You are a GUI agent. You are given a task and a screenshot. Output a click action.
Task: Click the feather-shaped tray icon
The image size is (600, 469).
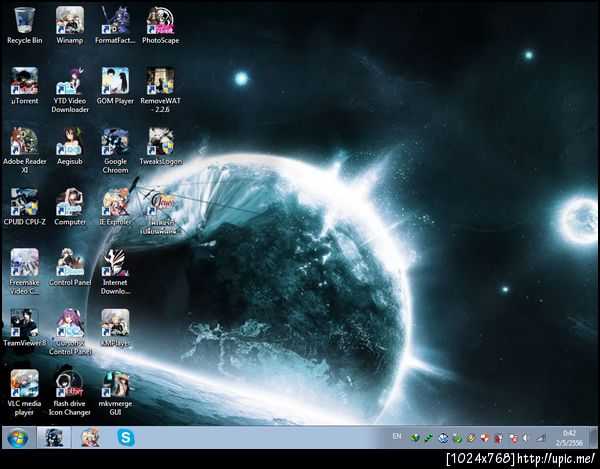(x=471, y=438)
